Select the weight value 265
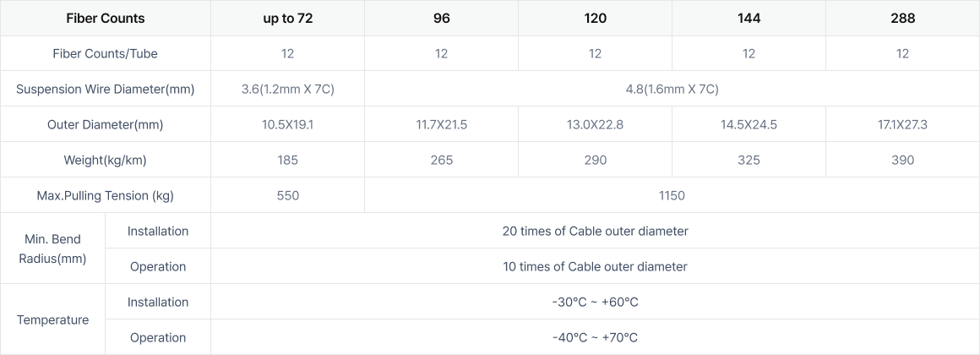 click(441, 160)
